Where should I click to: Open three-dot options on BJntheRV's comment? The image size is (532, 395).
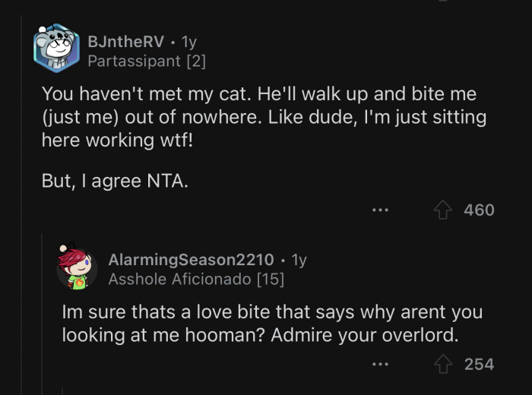coord(381,210)
